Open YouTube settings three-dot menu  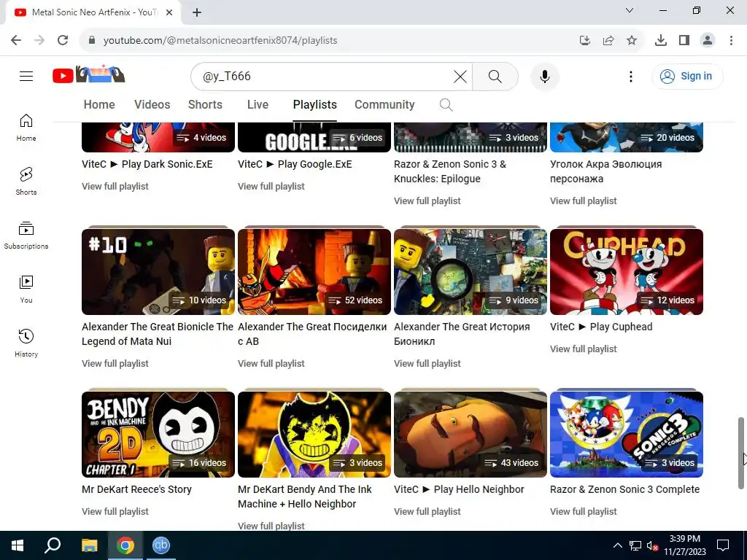(631, 76)
